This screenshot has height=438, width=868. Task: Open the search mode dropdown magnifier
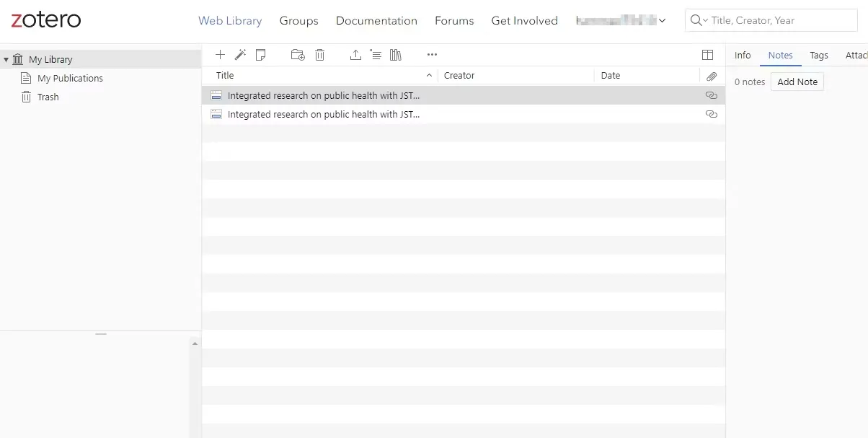(699, 21)
